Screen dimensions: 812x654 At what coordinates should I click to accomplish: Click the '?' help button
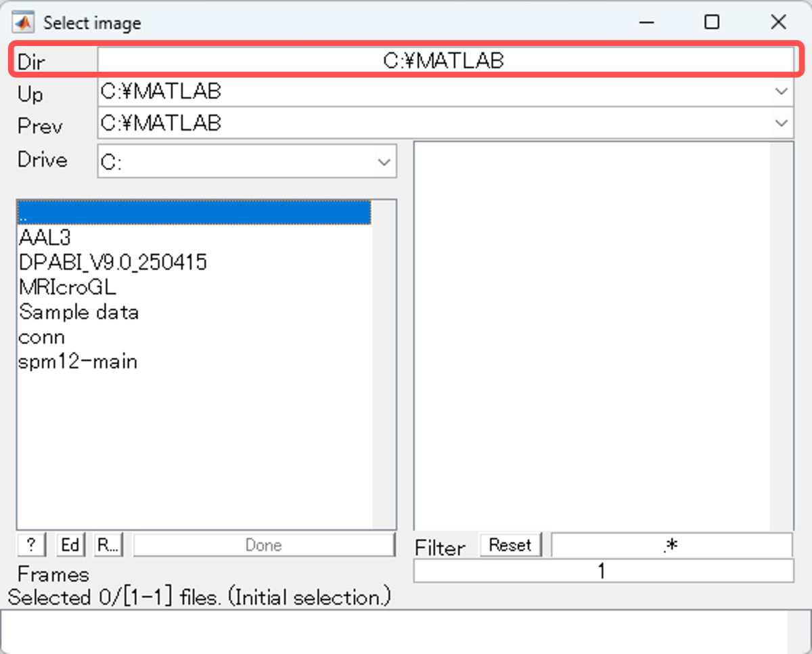pos(32,545)
